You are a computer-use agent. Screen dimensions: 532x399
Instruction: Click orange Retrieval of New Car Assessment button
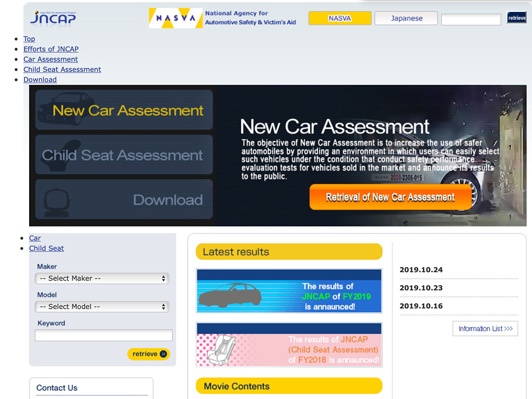click(x=390, y=197)
